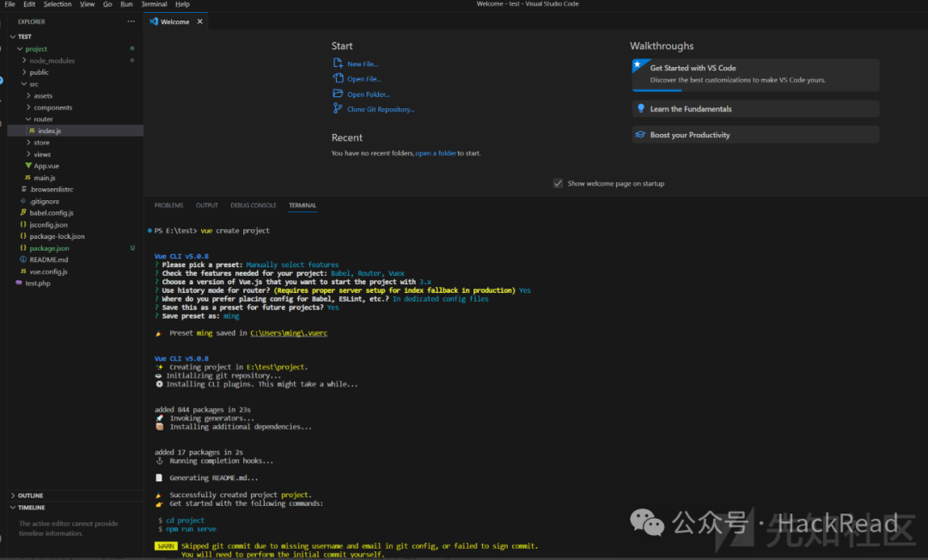Open the Boost your Productivity walkthrough
Screen dimensions: 928x560
(x=756, y=135)
